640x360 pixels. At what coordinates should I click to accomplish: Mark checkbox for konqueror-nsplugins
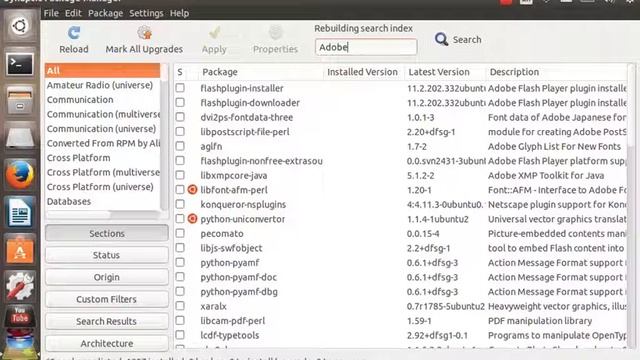[180, 204]
